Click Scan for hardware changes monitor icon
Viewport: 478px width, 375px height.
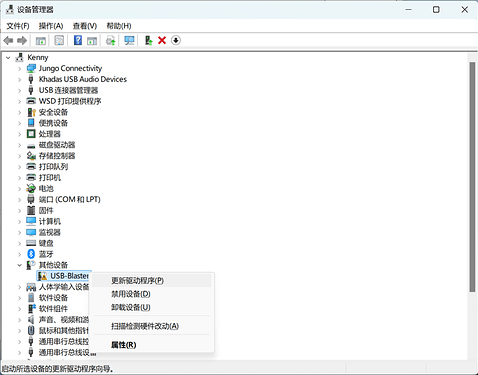[x=129, y=41]
